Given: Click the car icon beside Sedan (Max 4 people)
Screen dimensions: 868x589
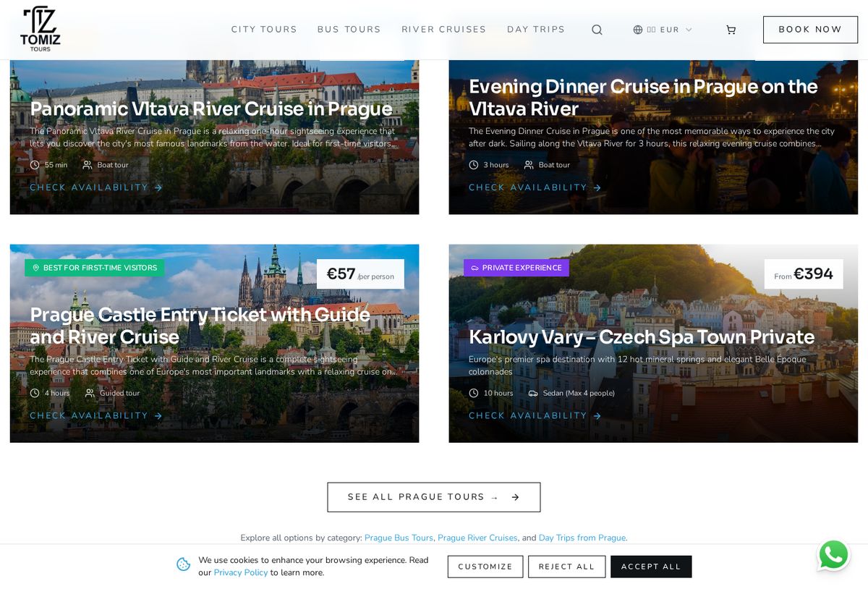Looking at the screenshot, I should click(533, 393).
